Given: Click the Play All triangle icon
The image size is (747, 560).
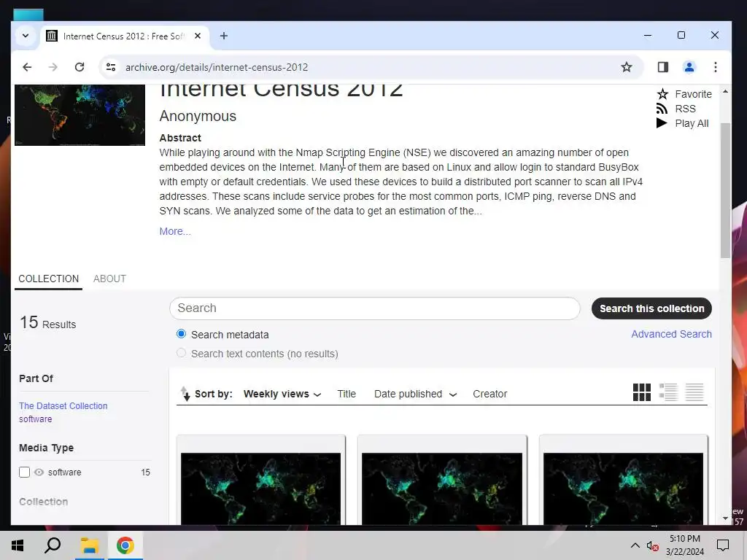Looking at the screenshot, I should [x=661, y=123].
